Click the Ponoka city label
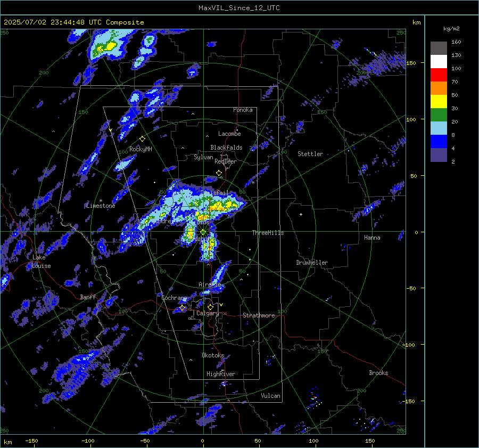This screenshot has height=448, width=479. [x=243, y=110]
